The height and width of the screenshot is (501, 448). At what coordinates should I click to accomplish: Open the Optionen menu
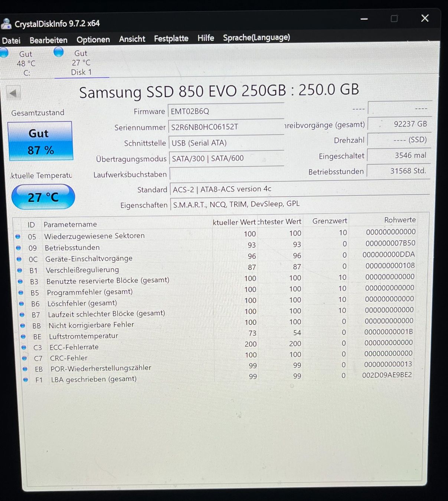point(93,39)
